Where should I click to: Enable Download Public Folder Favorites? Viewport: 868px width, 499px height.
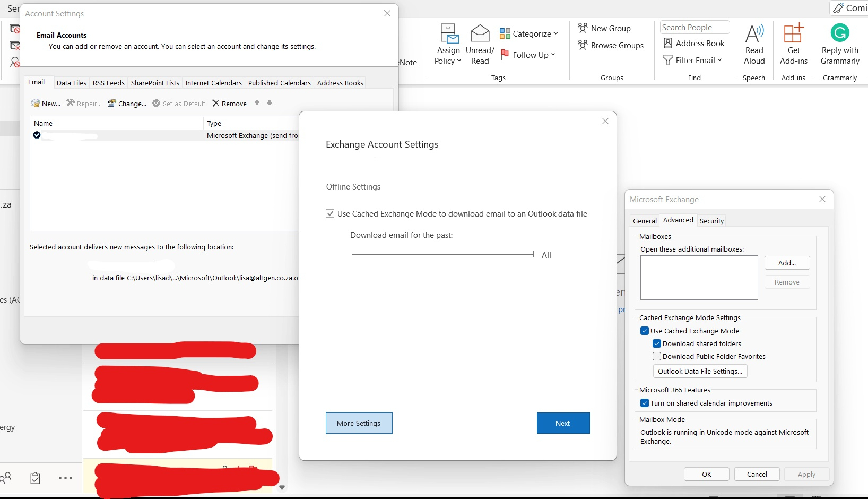(x=657, y=356)
